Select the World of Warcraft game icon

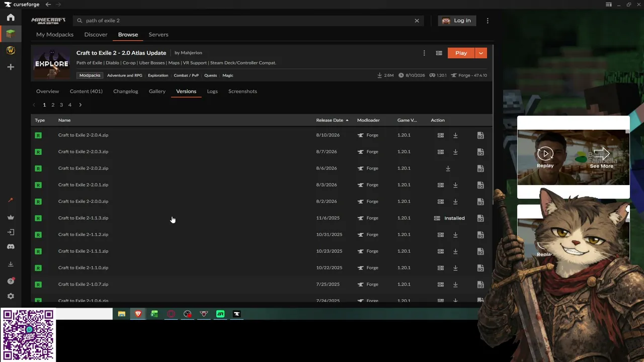[x=11, y=50]
